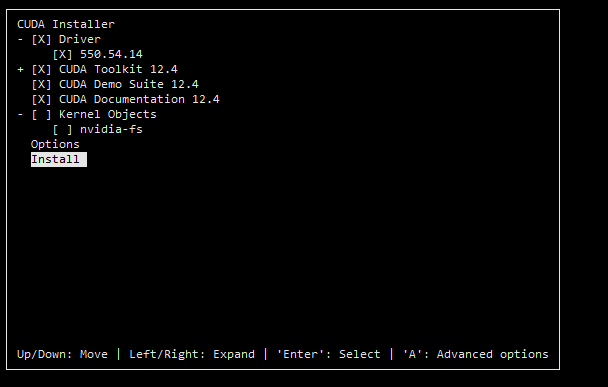
Task: Select the Kernel Objects label
Action: click(107, 114)
